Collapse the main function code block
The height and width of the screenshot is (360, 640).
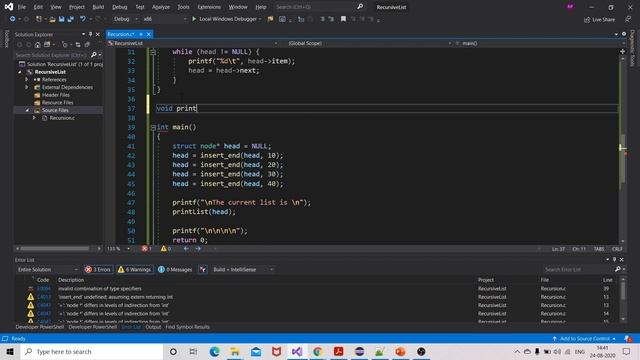[x=153, y=127]
